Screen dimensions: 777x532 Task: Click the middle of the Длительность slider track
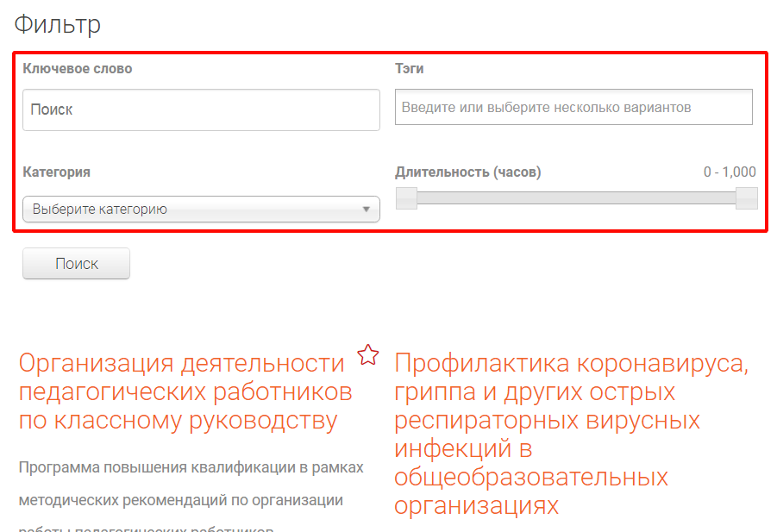(x=576, y=198)
